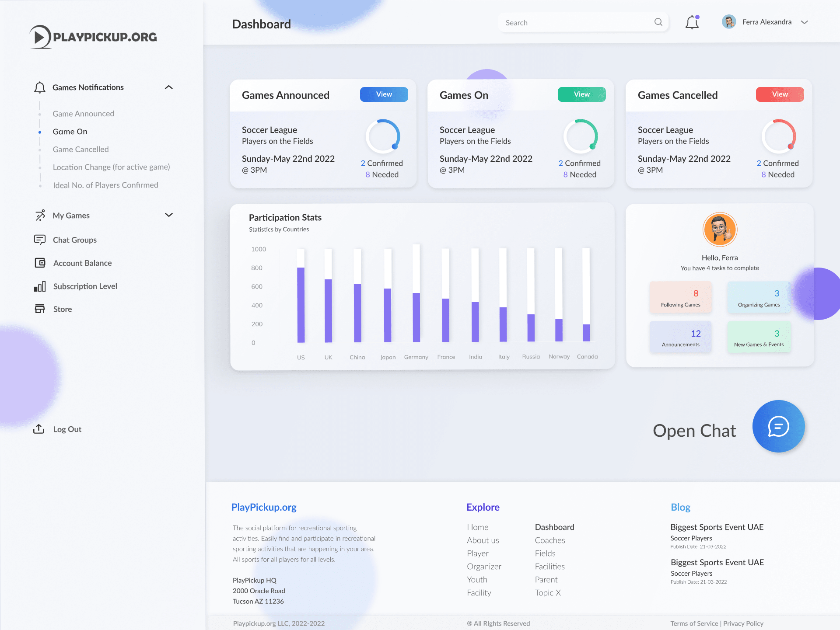Select Game Cancelled in sidebar
The width and height of the screenshot is (840, 630).
point(81,149)
